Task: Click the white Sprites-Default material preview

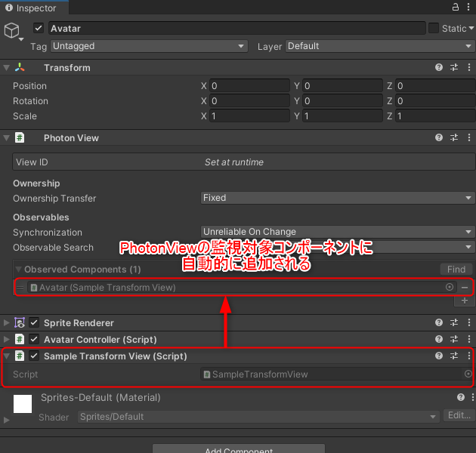Action: tap(23, 403)
